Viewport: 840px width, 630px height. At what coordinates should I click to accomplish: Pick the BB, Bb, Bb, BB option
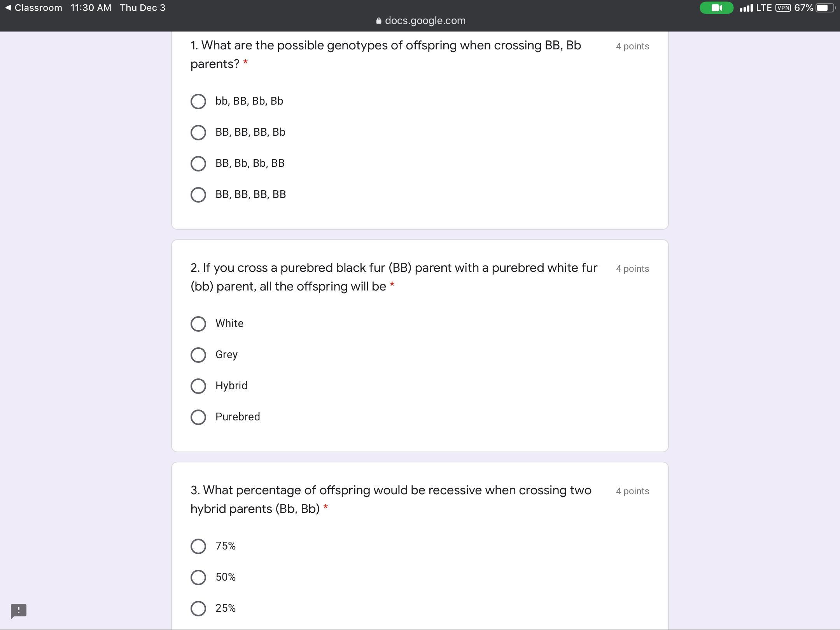(198, 164)
